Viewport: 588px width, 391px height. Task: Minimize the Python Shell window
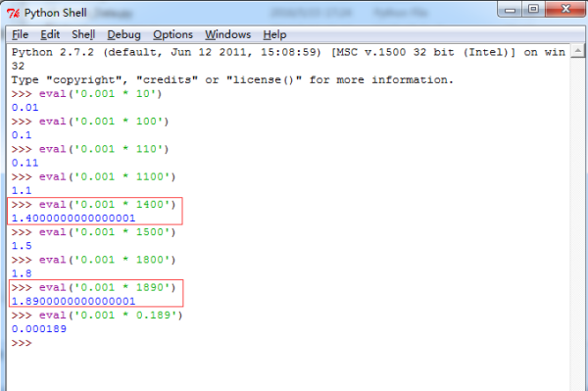click(510, 10)
